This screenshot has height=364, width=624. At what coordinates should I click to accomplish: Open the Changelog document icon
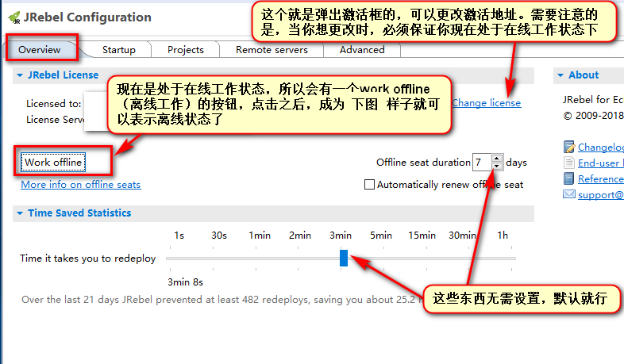(569, 147)
